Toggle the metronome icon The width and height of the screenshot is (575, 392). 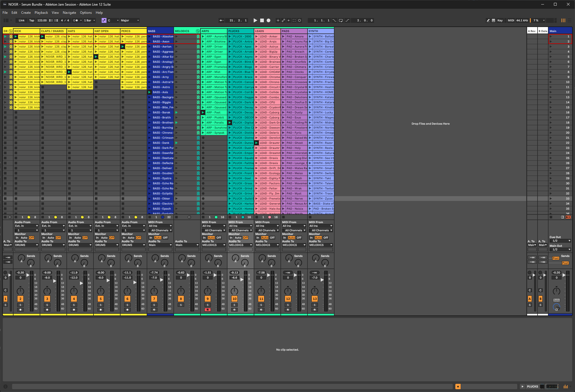point(76,20)
